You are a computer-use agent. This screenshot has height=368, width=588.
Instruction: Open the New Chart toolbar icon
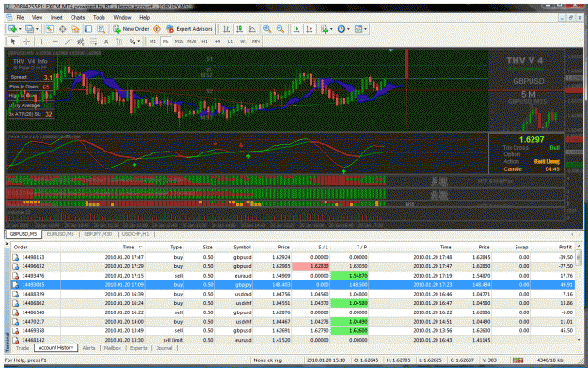tap(12, 29)
